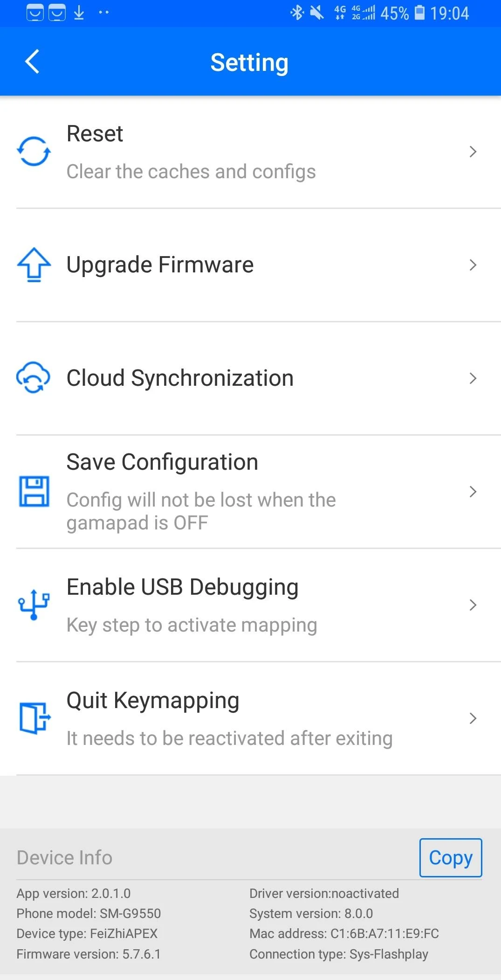The height and width of the screenshot is (980, 501).
Task: Tap the USB Debugging trident icon
Action: [34, 605]
